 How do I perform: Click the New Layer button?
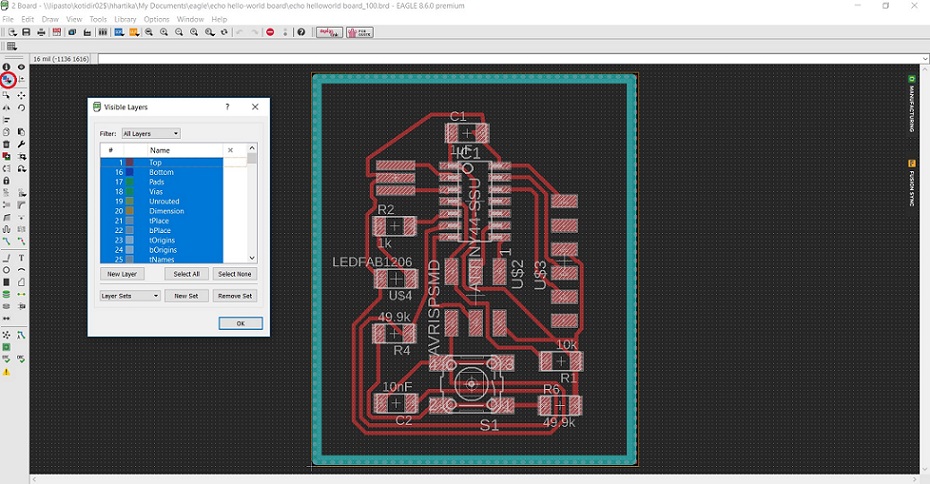(x=122, y=274)
